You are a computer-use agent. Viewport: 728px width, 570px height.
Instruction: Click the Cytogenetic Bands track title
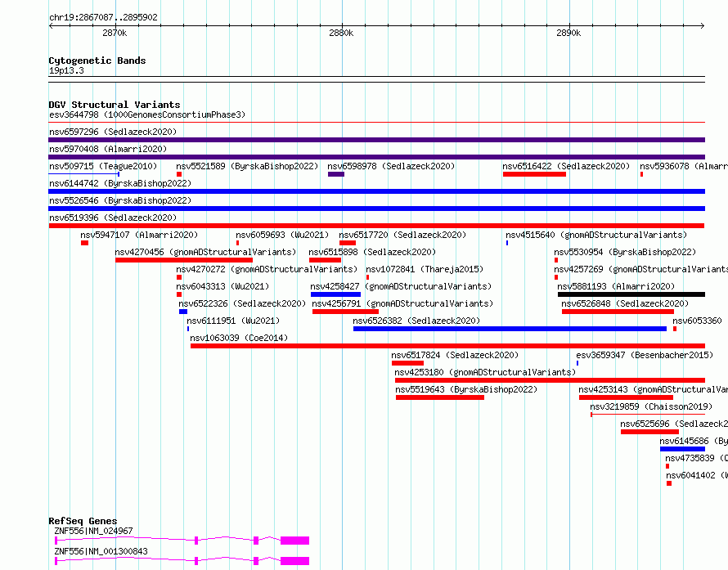point(97,61)
